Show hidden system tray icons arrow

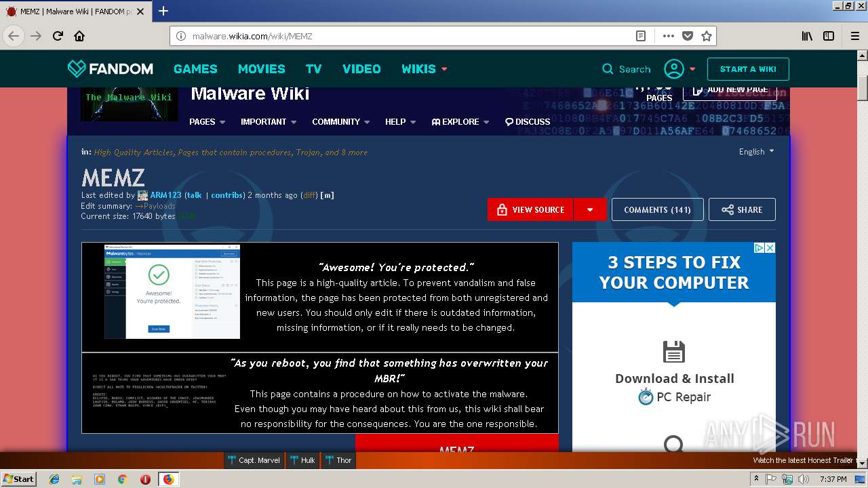(756, 479)
